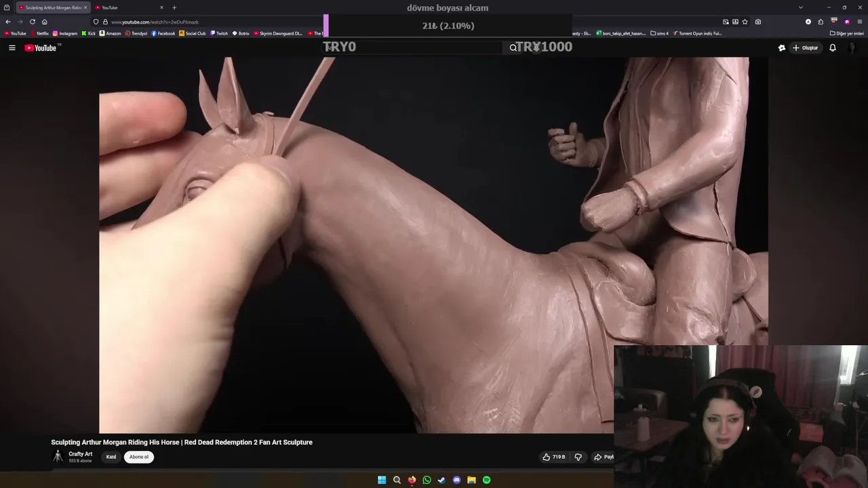This screenshot has height=488, width=868.
Task: Click the sparkle icon beside Oluştur
Action: (x=782, y=47)
